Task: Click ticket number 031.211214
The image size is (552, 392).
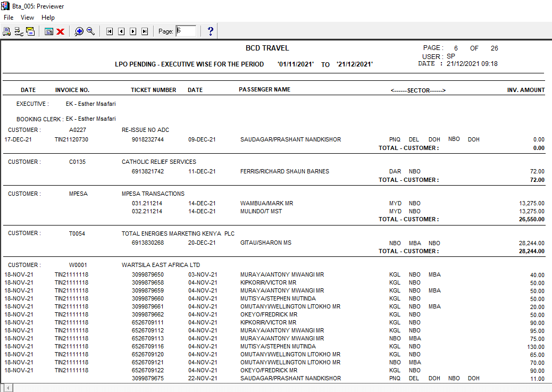Action: pos(147,203)
